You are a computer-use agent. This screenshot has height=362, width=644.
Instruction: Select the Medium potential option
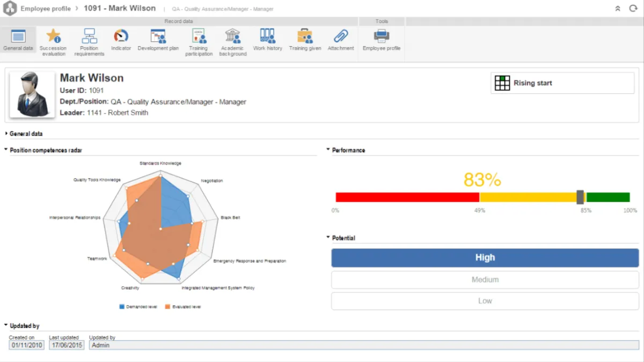coord(485,280)
